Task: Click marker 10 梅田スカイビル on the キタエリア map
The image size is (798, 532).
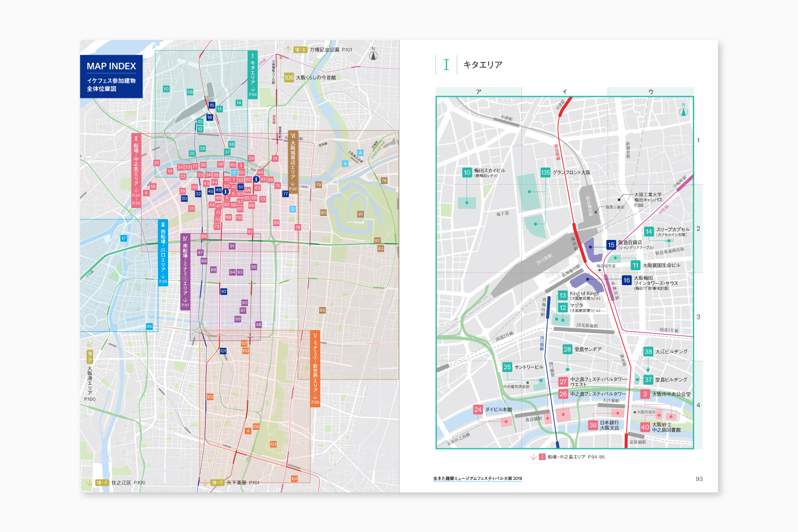Action: [467, 172]
